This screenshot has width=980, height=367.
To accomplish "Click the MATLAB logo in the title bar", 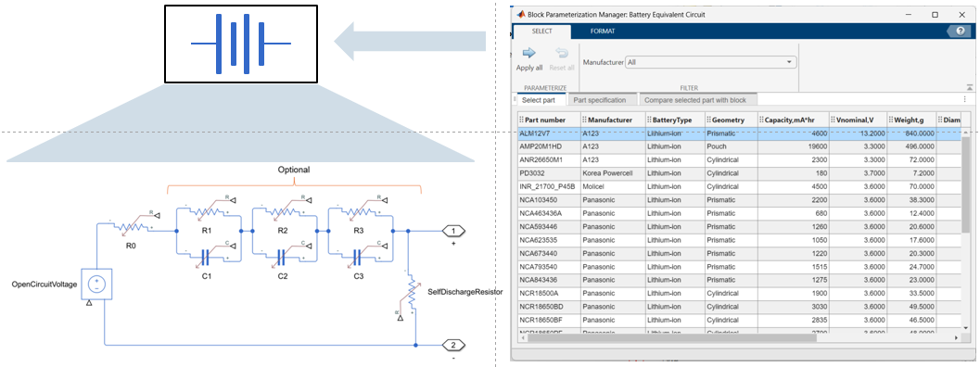I will 522,14.
